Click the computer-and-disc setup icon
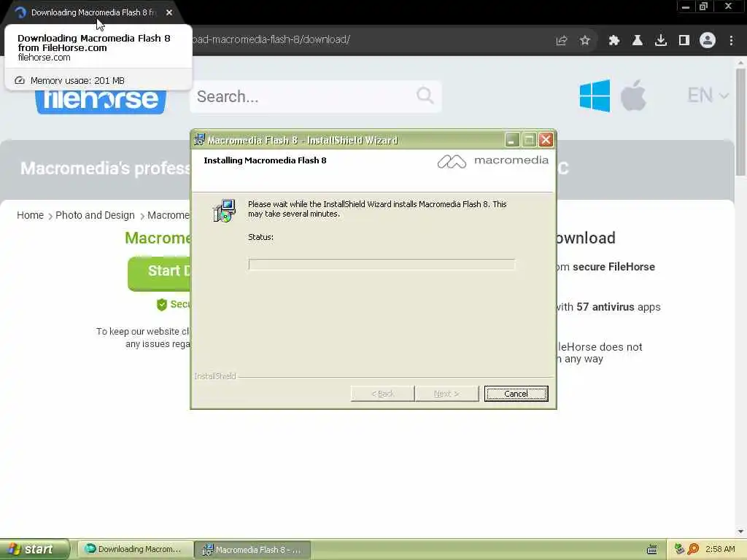 coord(224,211)
